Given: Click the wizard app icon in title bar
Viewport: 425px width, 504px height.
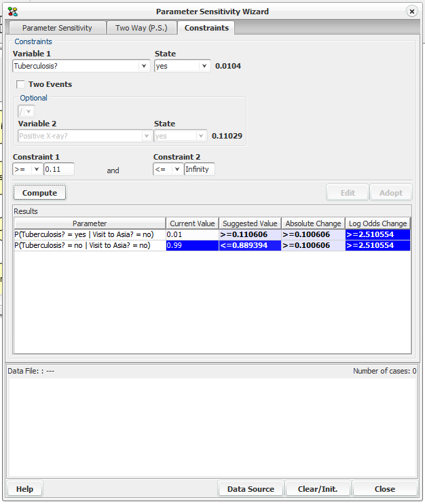Looking at the screenshot, I should [x=13, y=12].
